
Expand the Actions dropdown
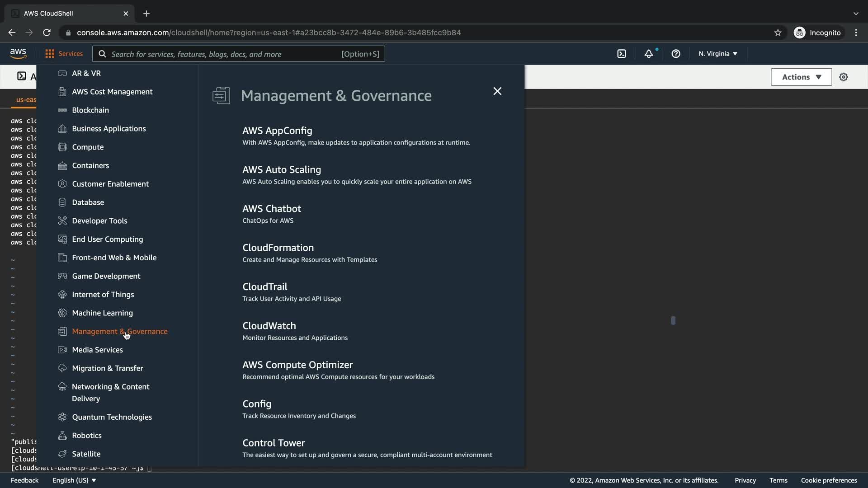[x=801, y=77]
